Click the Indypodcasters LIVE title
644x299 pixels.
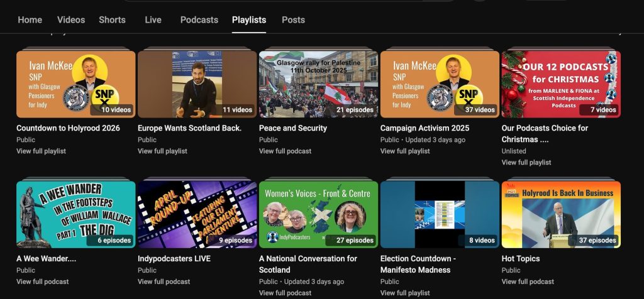[174, 258]
